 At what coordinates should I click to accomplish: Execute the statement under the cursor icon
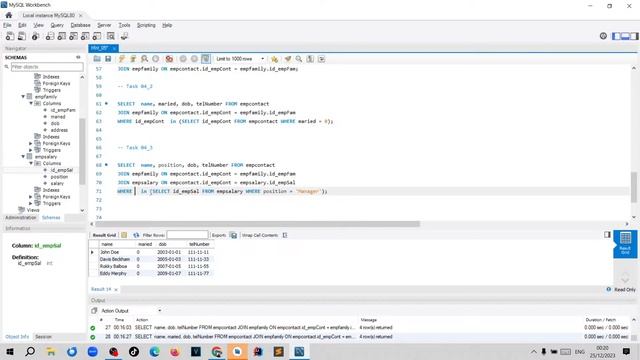(x=133, y=59)
